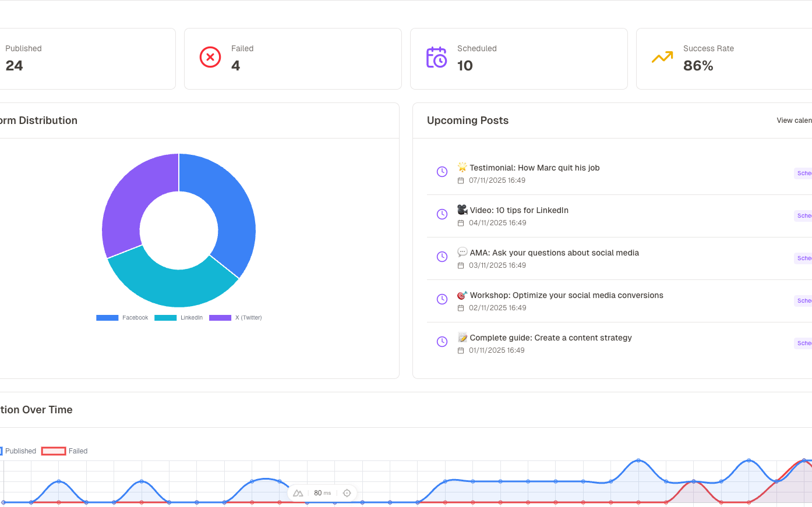Screen dimensions: 812x507
Task: Click the component inspector crosshair icon
Action: coord(347,493)
